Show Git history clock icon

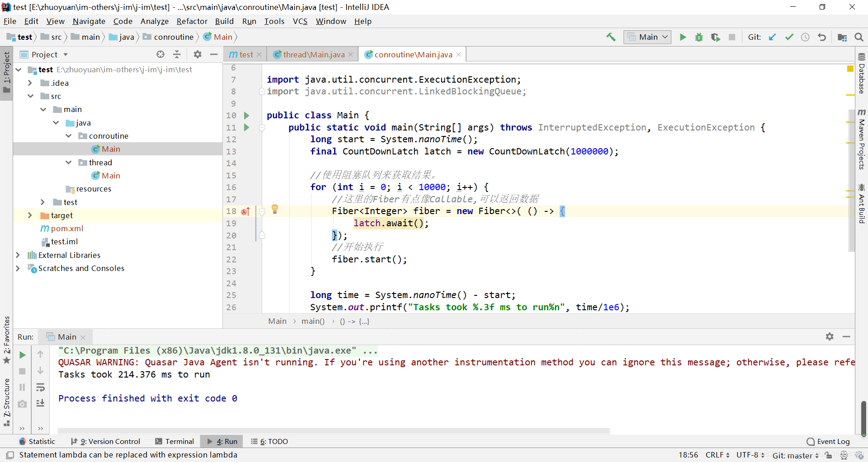pyautogui.click(x=805, y=37)
